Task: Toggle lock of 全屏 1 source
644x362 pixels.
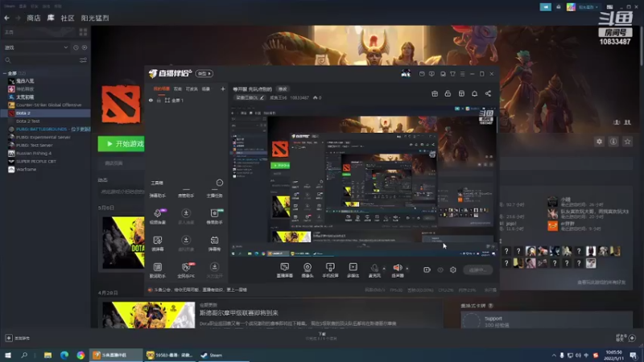Action: click(x=159, y=100)
